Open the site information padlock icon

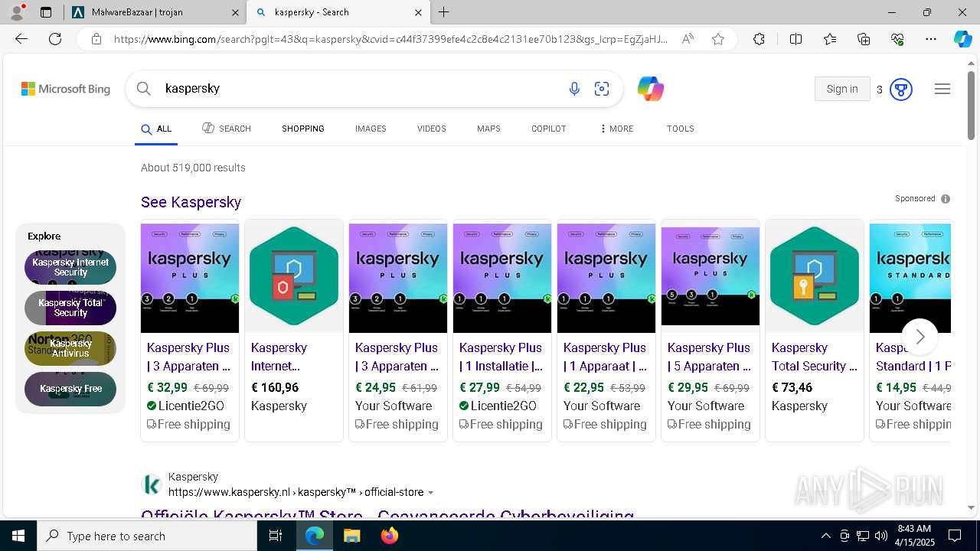point(96,39)
